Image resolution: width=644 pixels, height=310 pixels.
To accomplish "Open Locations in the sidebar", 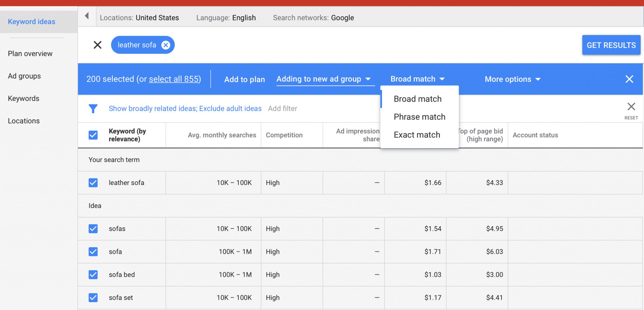I will point(24,121).
